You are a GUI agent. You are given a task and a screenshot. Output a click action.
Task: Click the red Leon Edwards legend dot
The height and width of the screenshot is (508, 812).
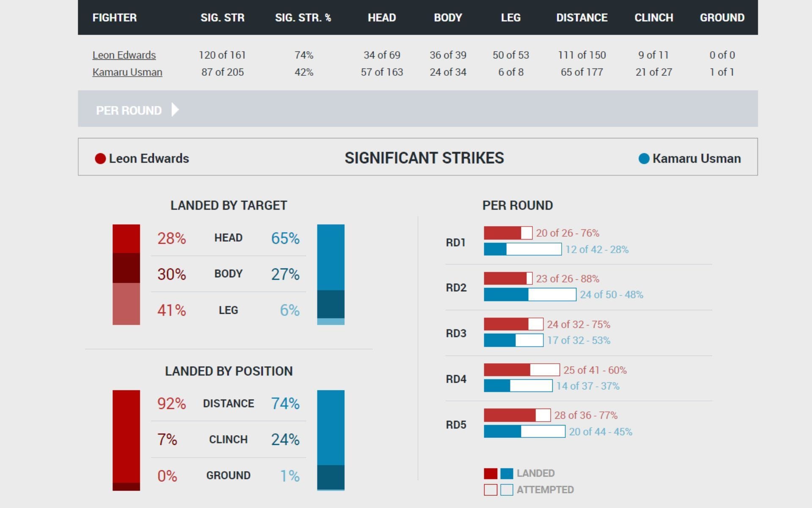(x=100, y=158)
